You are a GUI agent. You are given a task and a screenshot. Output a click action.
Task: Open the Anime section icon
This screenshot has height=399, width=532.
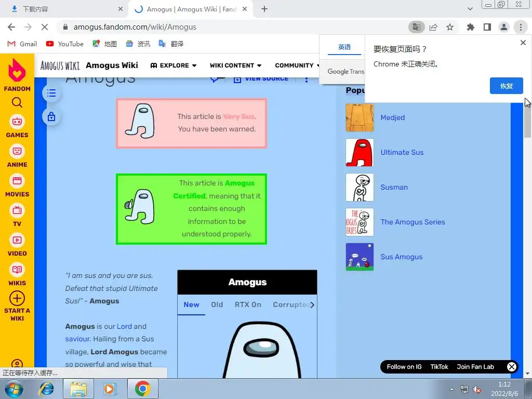click(17, 151)
